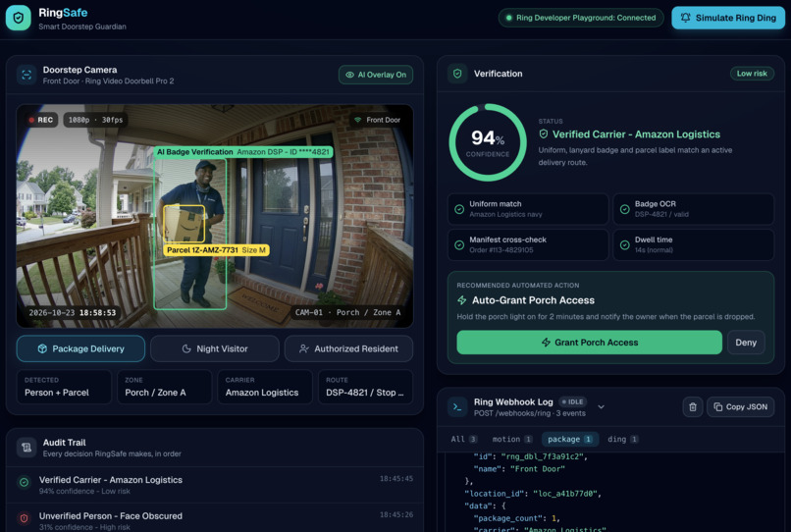Deny the porch access request
Viewport: 791px width, 532px height.
pyautogui.click(x=746, y=343)
